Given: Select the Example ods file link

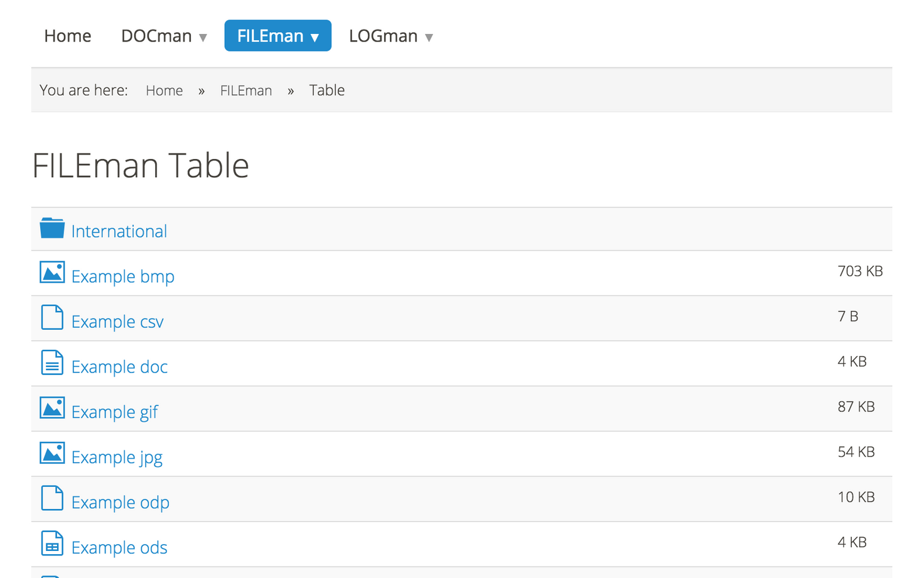Looking at the screenshot, I should 119,548.
